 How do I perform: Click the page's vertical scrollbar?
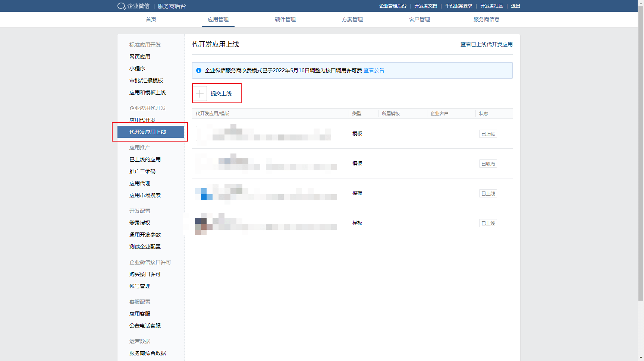[x=641, y=149]
